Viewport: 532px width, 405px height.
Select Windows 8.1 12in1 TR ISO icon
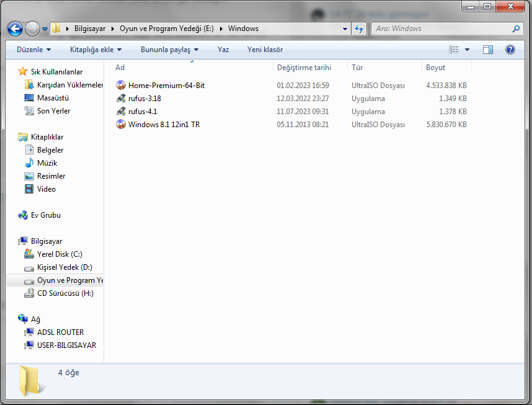coord(121,124)
